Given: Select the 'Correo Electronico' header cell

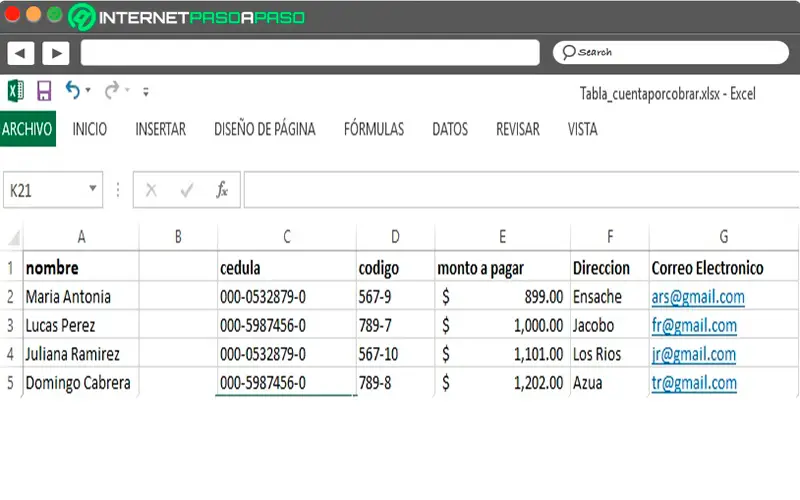Looking at the screenshot, I should click(x=723, y=267).
